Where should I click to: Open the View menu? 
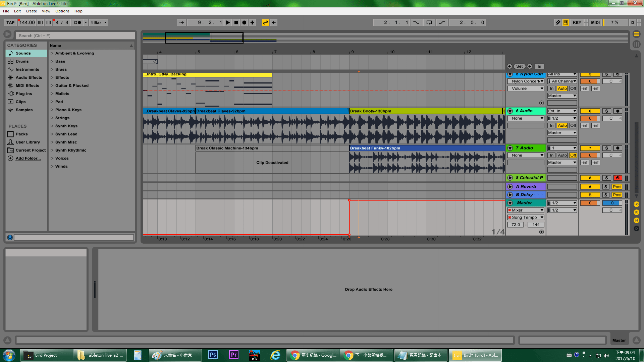(46, 11)
